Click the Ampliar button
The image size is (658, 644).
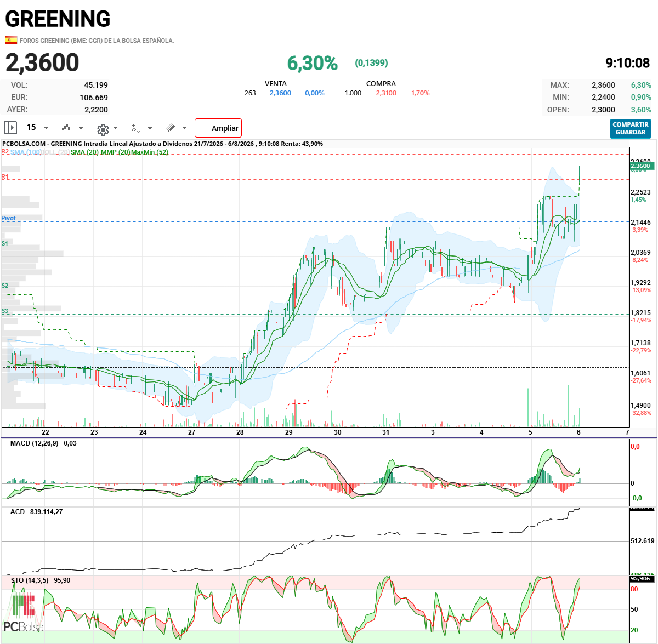(218, 128)
